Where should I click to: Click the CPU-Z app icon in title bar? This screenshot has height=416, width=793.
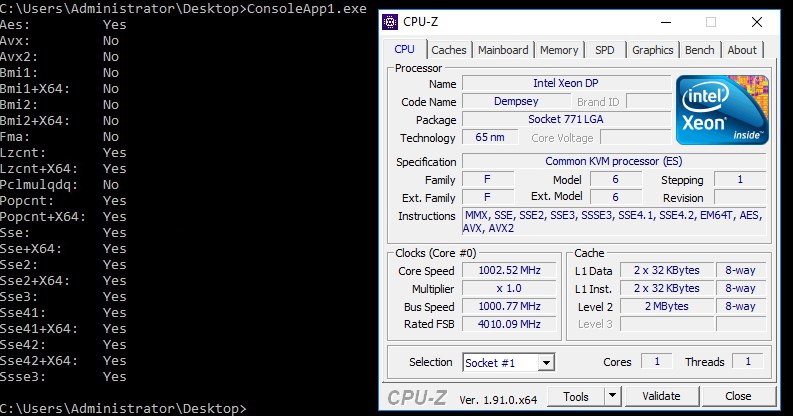[x=389, y=22]
